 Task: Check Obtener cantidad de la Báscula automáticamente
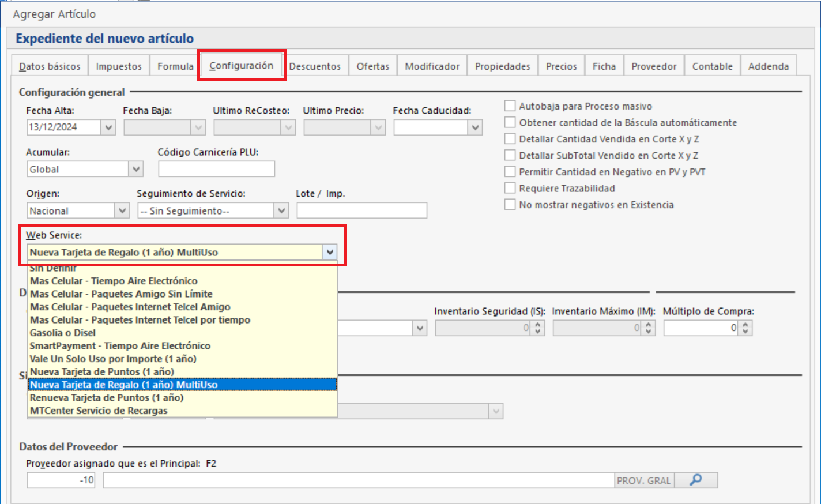tap(510, 122)
